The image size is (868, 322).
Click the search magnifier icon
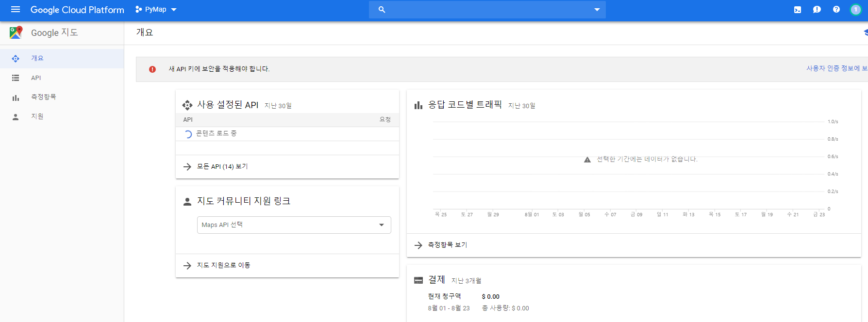(x=382, y=10)
